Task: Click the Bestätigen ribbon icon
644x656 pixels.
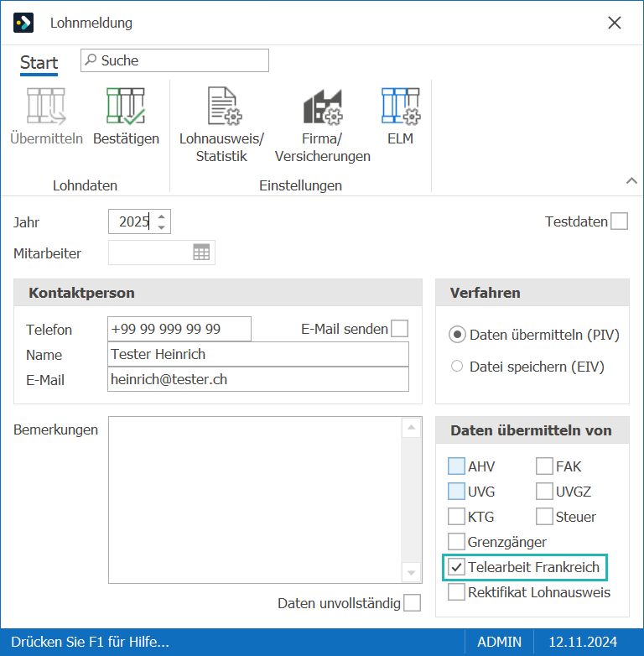Action: pos(126,107)
